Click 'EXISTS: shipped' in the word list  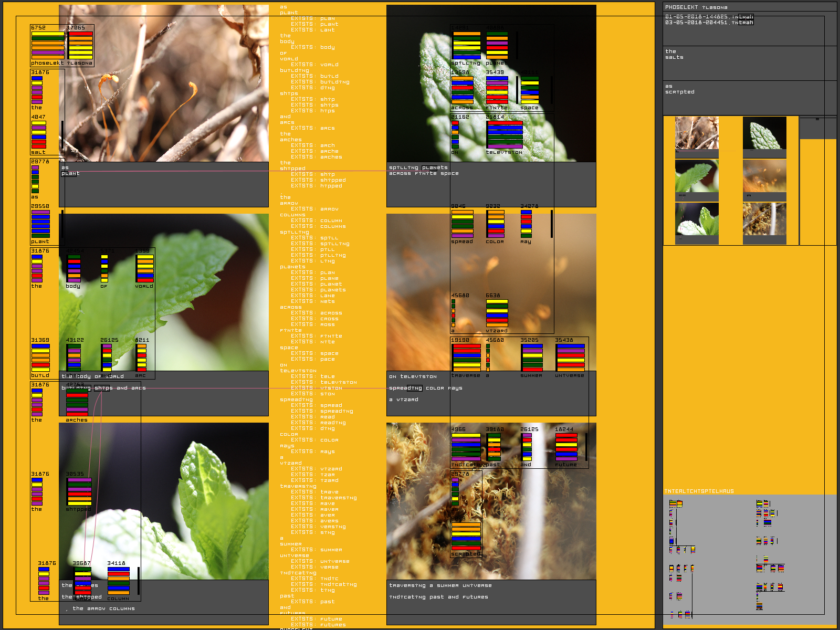click(x=319, y=180)
